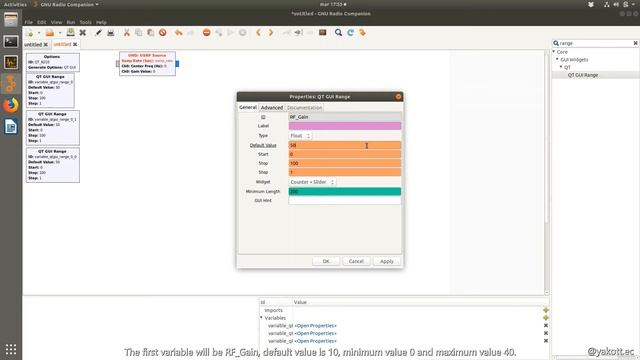This screenshot has height=360, width=640.
Task: Collapse the Variables section in variable panel
Action: click(x=261, y=318)
